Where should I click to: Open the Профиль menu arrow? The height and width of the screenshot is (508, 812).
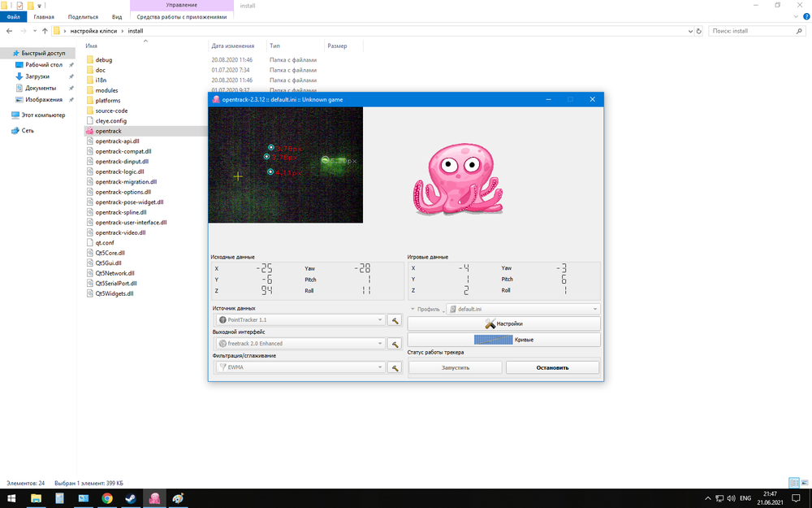[413, 310]
